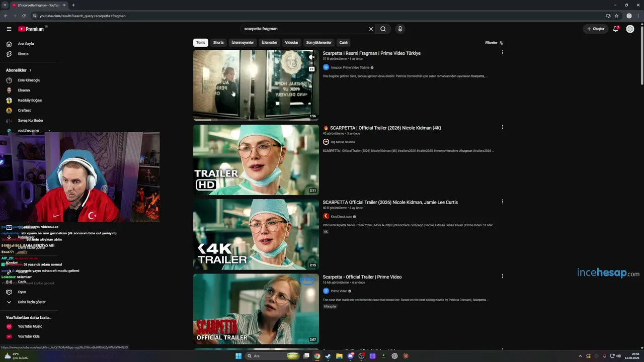The image size is (644, 362).
Task: Open the Chrome three-dot menu
Action: click(x=637, y=16)
